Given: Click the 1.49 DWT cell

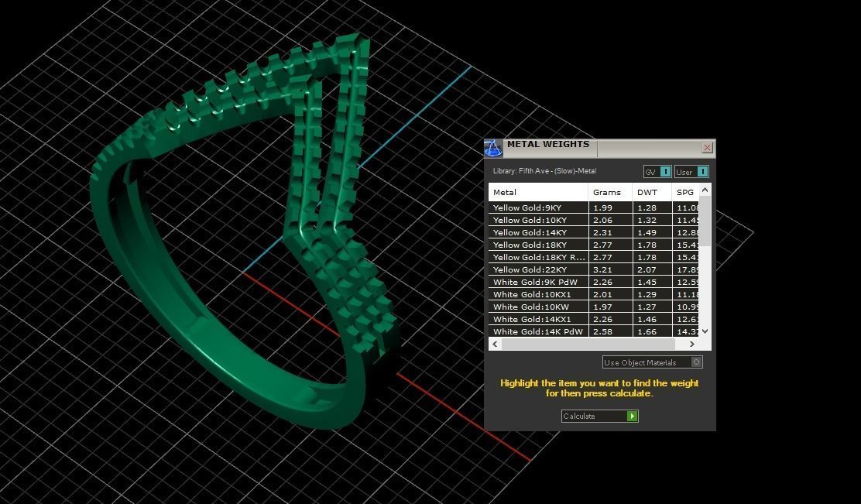Looking at the screenshot, I should pyautogui.click(x=653, y=232).
